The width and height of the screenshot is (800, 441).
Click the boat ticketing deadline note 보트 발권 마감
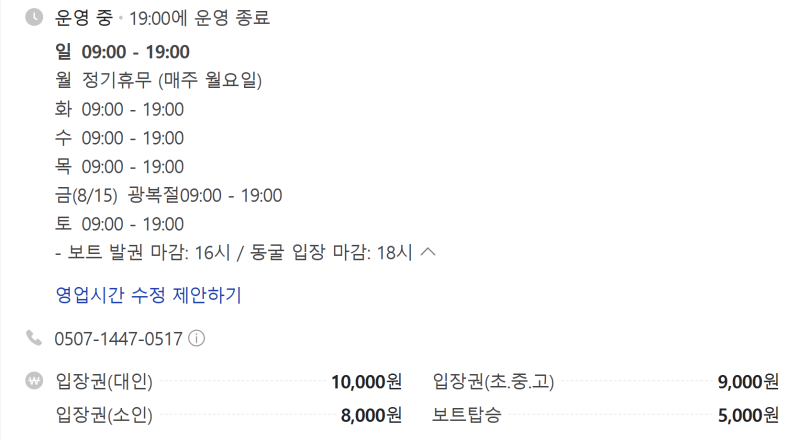click(x=234, y=252)
